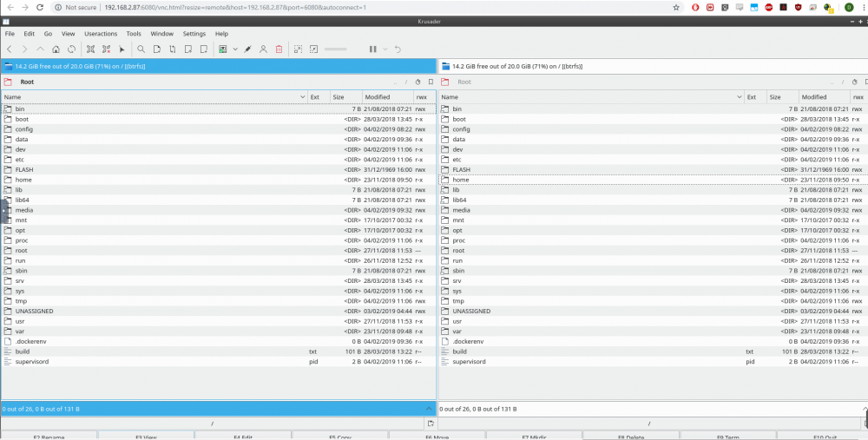Click the unselect group icon with red x
Screen dimensions: 868x440
pos(106,49)
